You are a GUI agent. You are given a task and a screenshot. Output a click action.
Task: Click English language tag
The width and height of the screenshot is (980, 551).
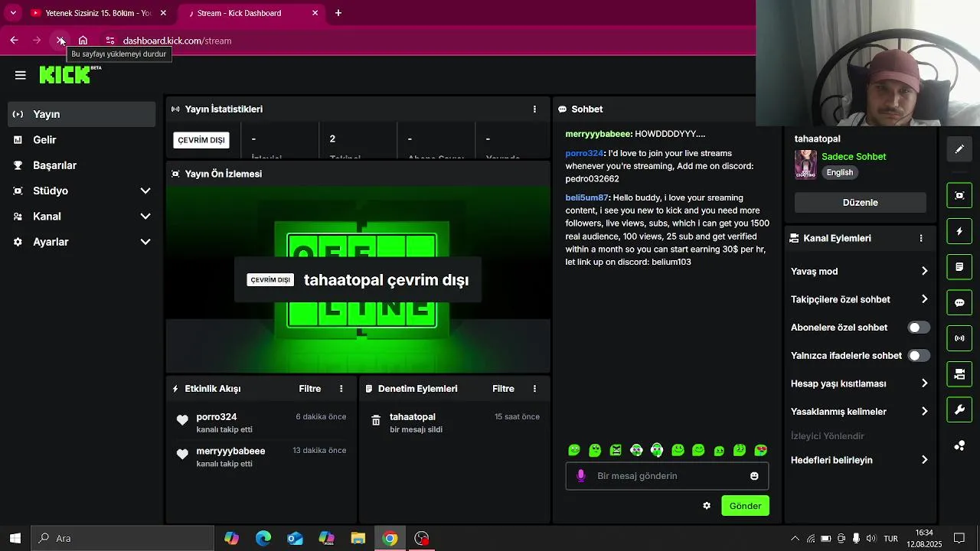click(x=839, y=173)
